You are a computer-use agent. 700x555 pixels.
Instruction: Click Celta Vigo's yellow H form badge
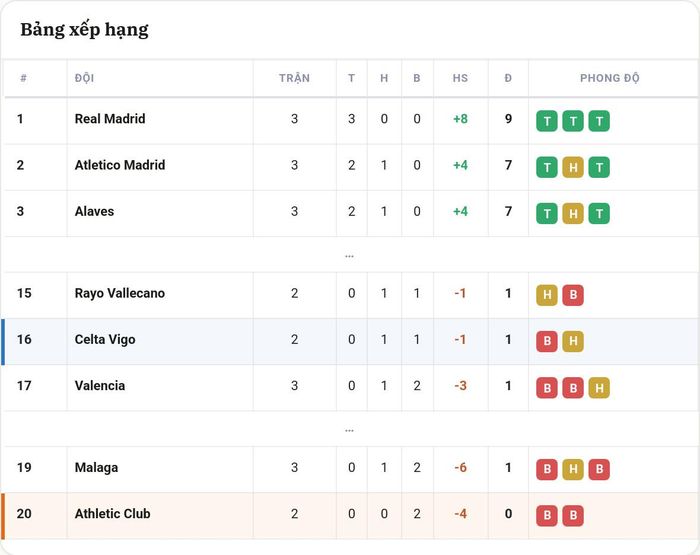click(573, 341)
